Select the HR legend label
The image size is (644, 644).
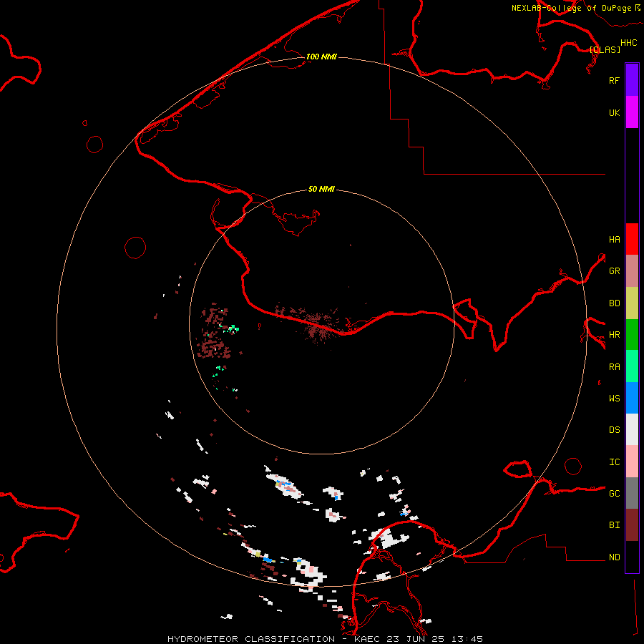614,335
